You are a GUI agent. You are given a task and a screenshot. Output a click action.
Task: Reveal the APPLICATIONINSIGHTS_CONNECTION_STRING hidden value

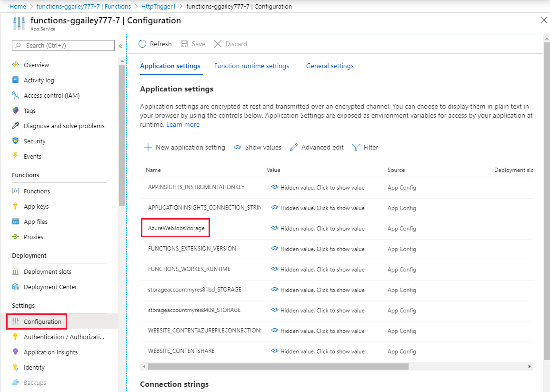pyautogui.click(x=318, y=208)
